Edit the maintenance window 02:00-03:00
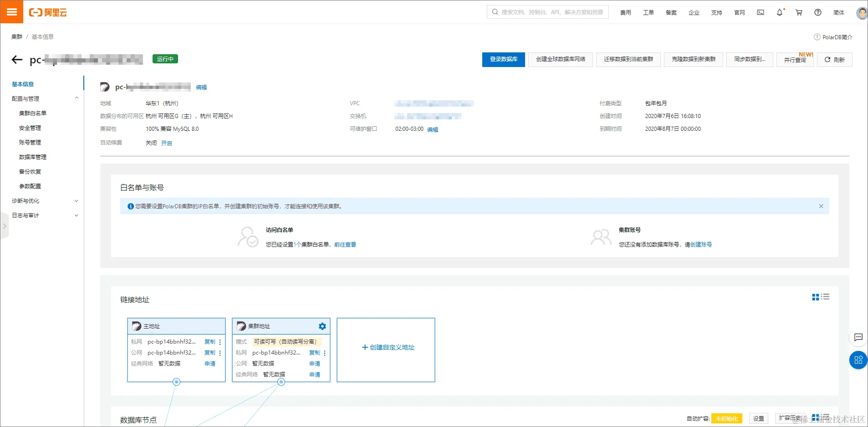Image resolution: width=868 pixels, height=427 pixels. pyautogui.click(x=433, y=129)
